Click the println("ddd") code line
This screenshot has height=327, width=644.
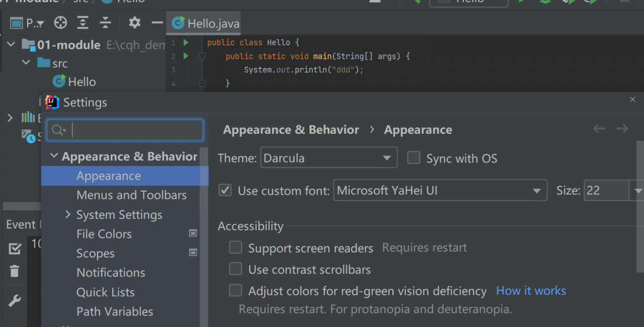click(303, 70)
